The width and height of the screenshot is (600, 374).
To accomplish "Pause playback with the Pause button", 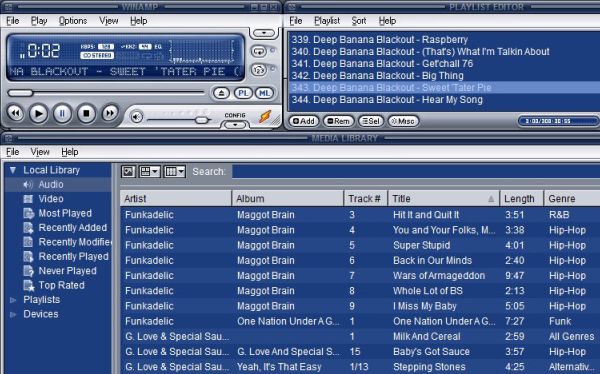I will pos(62,114).
